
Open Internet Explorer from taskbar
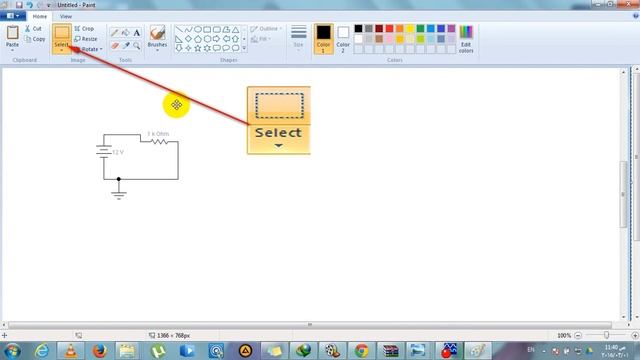(42, 351)
